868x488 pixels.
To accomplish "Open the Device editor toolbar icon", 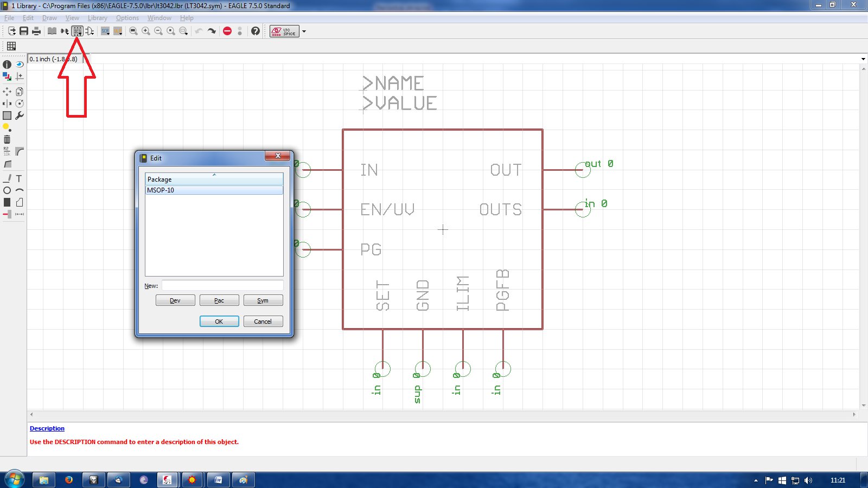I will point(65,31).
